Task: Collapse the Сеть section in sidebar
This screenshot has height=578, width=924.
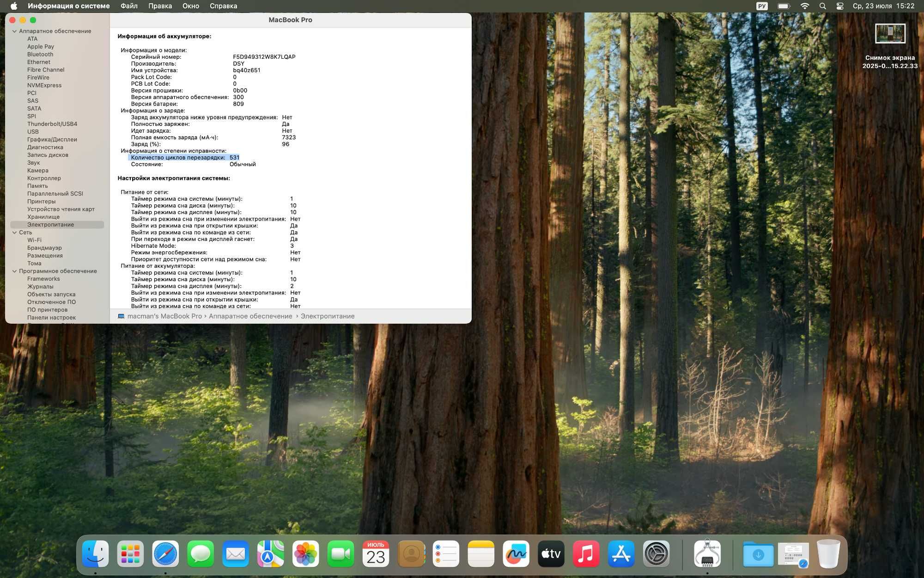Action: click(14, 233)
